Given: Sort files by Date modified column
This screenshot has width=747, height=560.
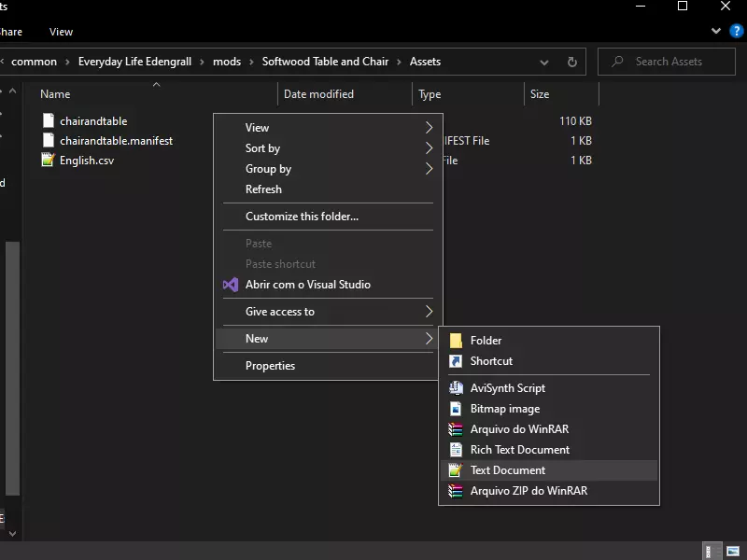Looking at the screenshot, I should (318, 94).
